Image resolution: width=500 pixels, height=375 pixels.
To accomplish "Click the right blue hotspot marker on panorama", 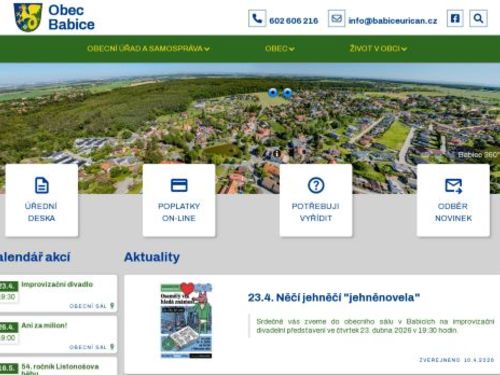I will 287,93.
